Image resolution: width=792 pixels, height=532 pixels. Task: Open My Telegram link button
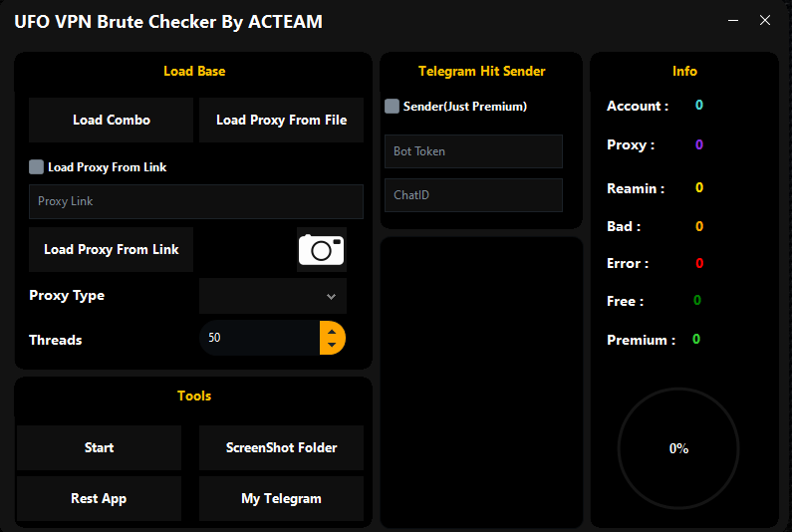point(281,499)
